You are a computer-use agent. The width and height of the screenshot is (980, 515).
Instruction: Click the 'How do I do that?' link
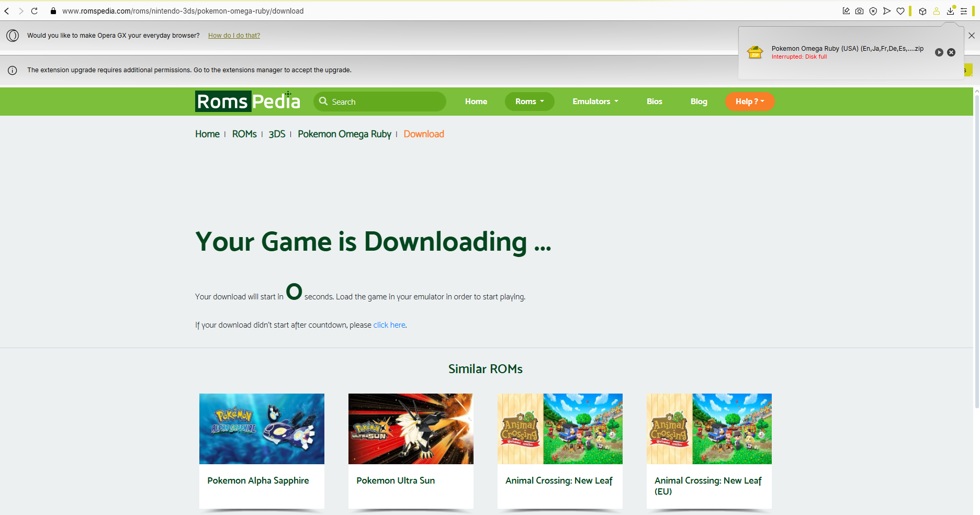234,36
